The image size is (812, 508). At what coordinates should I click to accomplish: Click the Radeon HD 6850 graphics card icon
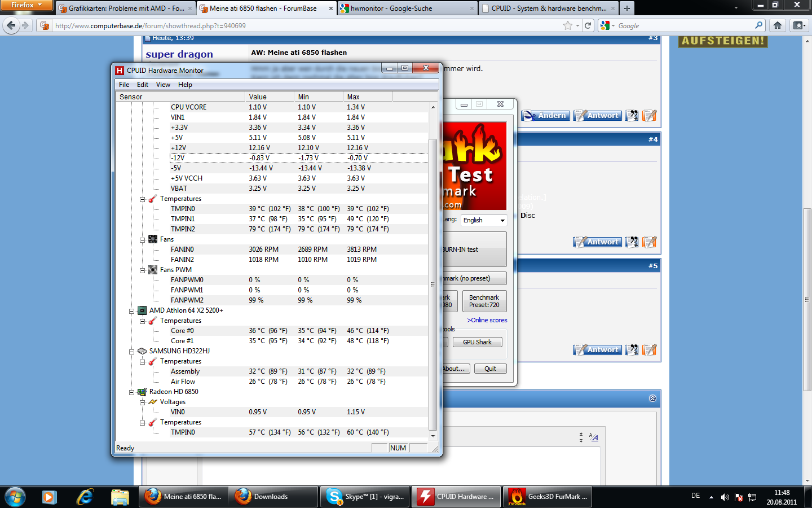click(x=142, y=392)
